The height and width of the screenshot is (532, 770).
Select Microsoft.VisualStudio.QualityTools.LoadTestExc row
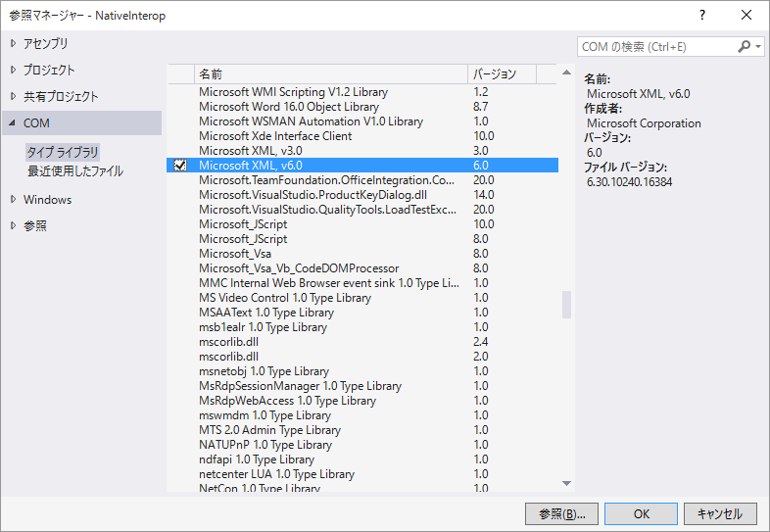[x=362, y=210]
